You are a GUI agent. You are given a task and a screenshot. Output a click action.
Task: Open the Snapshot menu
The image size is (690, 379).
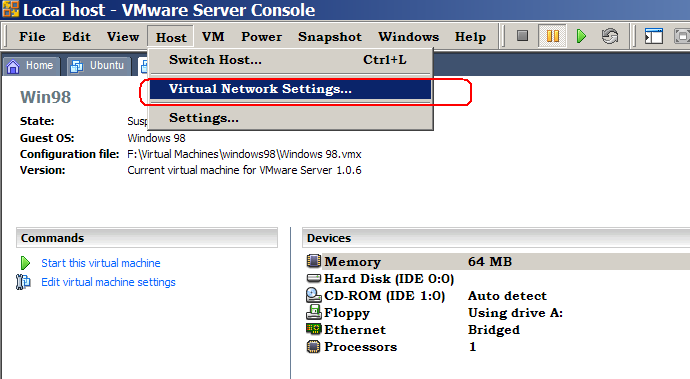[330, 37]
